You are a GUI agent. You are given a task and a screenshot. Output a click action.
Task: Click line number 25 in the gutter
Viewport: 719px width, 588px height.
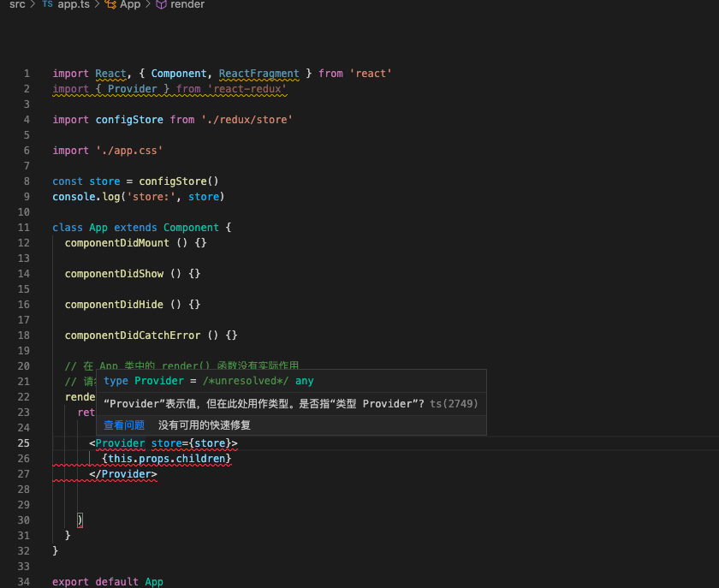(26, 442)
